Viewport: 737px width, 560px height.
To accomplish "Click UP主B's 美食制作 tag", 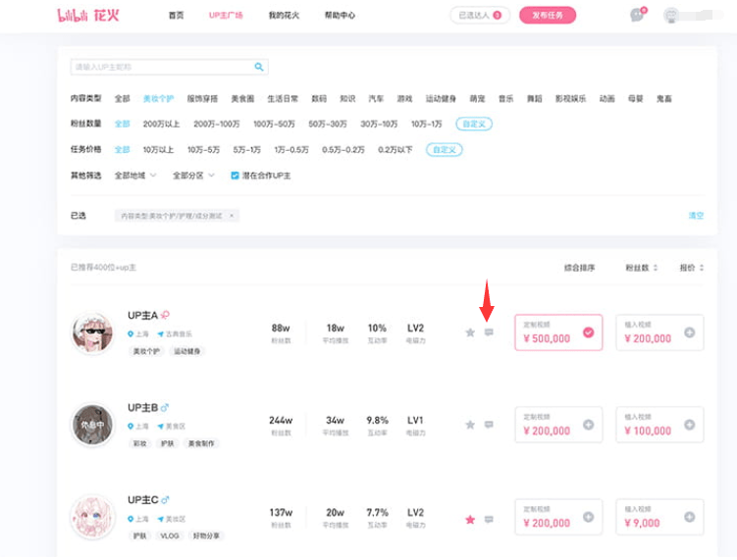I will point(201,443).
